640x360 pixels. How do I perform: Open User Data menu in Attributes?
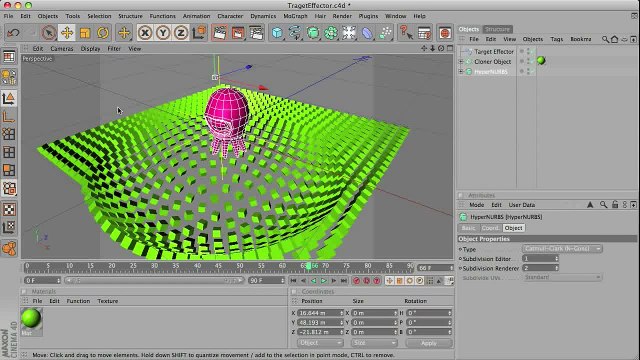click(521, 205)
